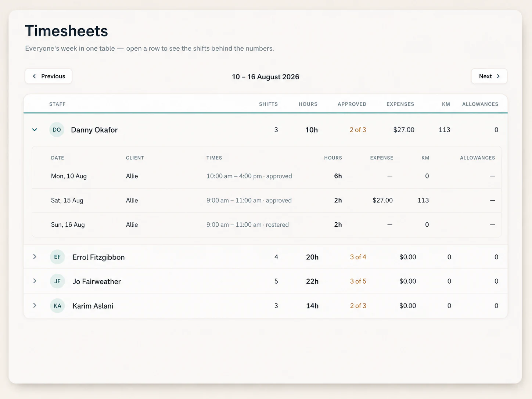Viewport: 532px width, 399px height.
Task: Click the JF avatar badge
Action: pyautogui.click(x=57, y=281)
